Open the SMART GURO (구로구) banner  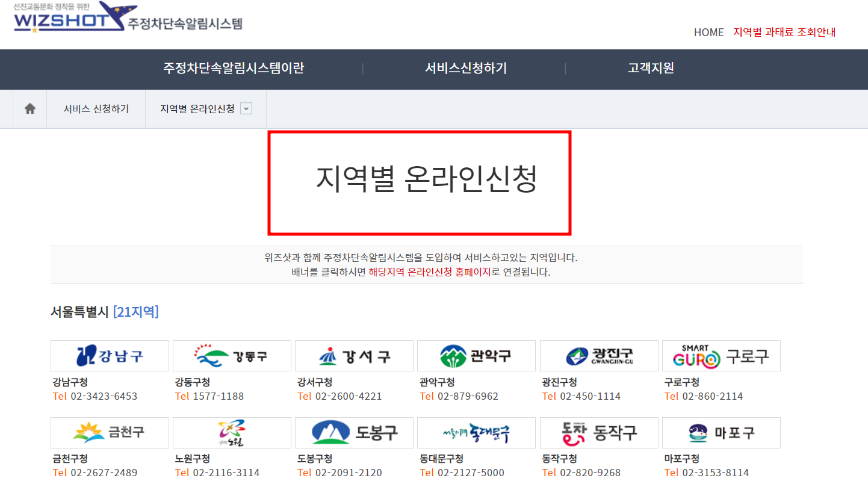[x=721, y=356]
